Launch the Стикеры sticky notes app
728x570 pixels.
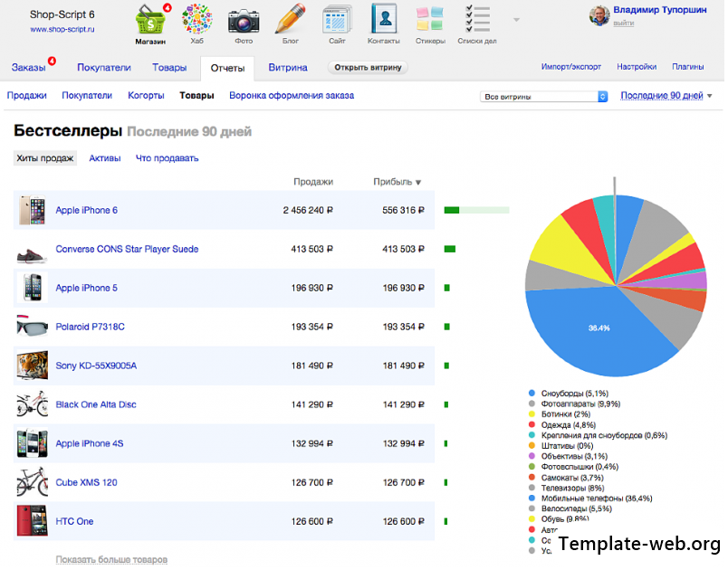[430, 24]
